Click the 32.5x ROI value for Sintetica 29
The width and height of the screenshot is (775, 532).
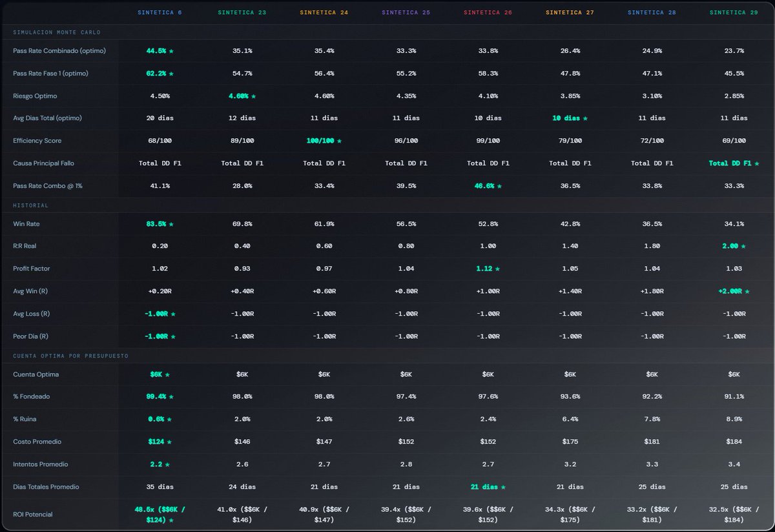click(x=734, y=515)
